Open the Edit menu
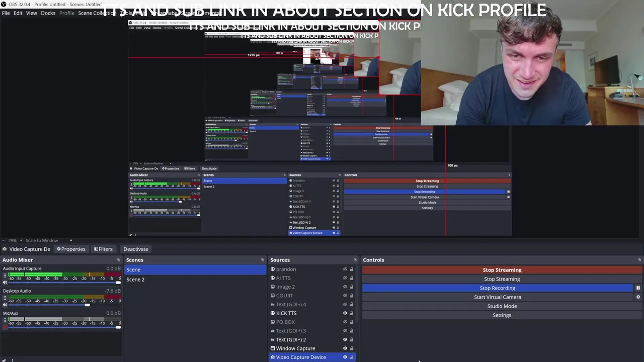The width and height of the screenshot is (644, 362). tap(18, 13)
